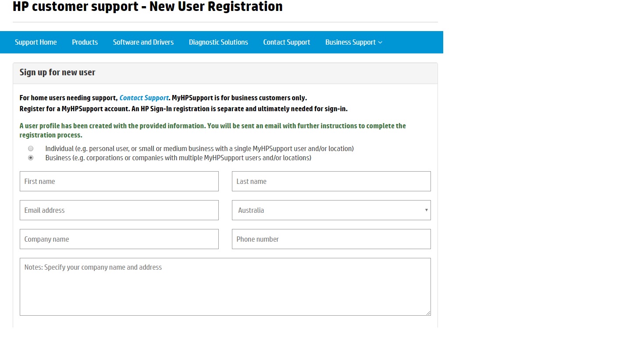Open Diagnostic Solutions from the blue navbar
This screenshot has height=345, width=644.
218,42
